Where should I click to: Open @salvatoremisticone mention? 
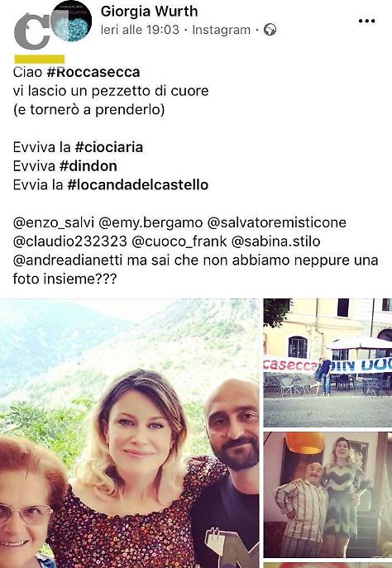[276, 222]
